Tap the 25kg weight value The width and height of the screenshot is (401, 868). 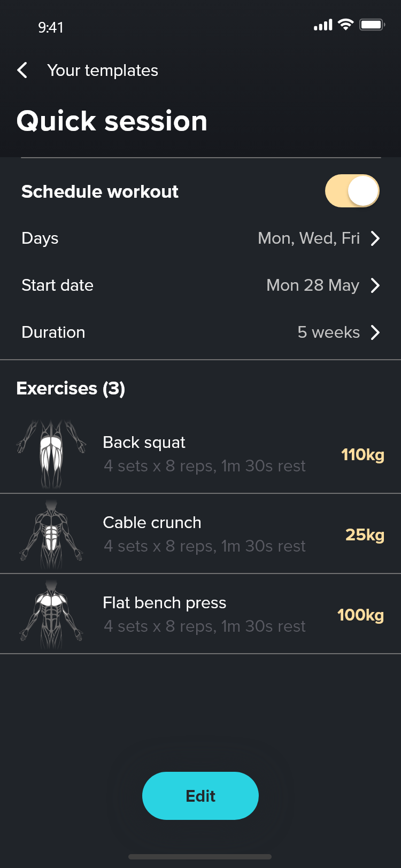365,535
